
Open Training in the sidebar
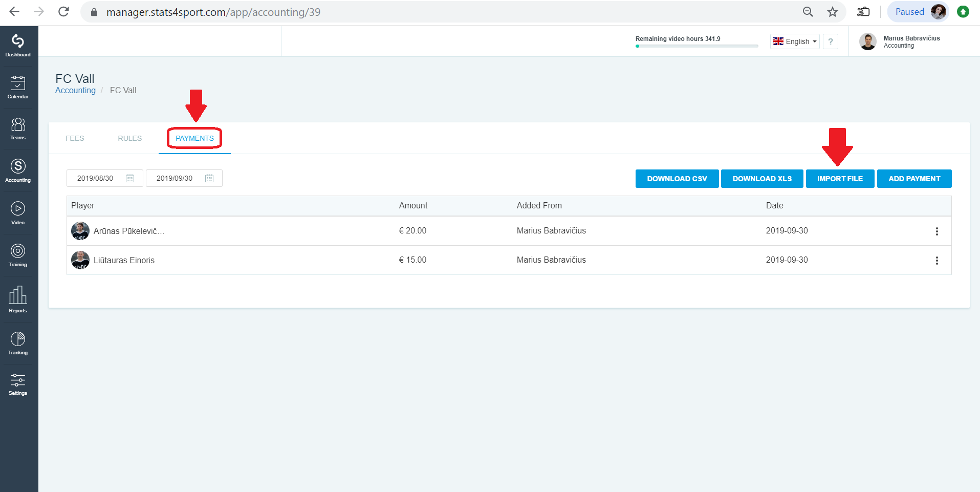tap(18, 255)
